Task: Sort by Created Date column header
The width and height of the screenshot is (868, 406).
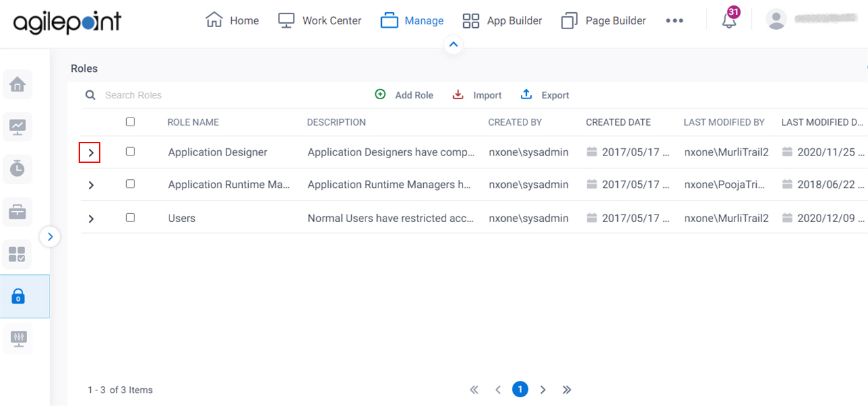Action: click(618, 122)
